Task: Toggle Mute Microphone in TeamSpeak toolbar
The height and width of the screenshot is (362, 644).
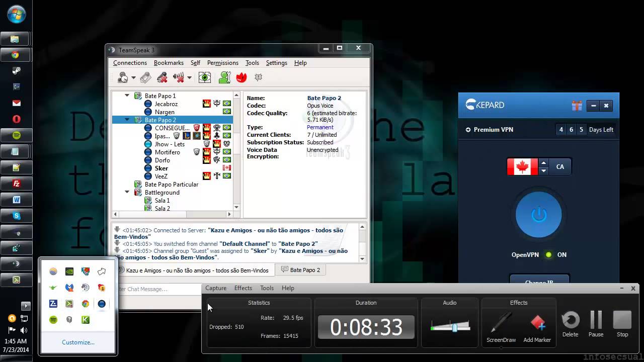Action: pos(162,77)
